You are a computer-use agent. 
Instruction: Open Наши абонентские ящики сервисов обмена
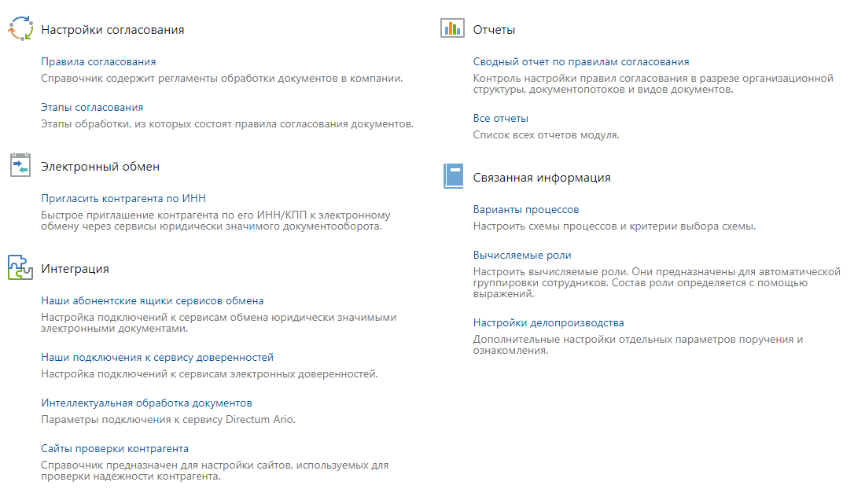pyautogui.click(x=153, y=300)
